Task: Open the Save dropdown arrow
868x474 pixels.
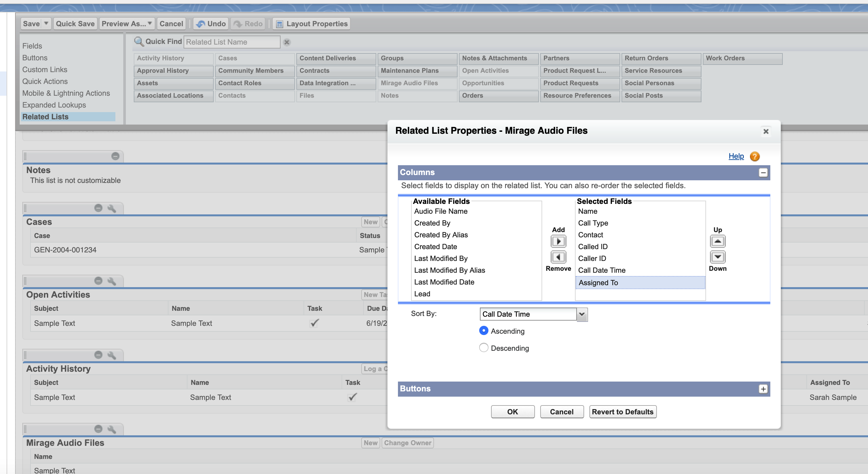Action: point(46,24)
